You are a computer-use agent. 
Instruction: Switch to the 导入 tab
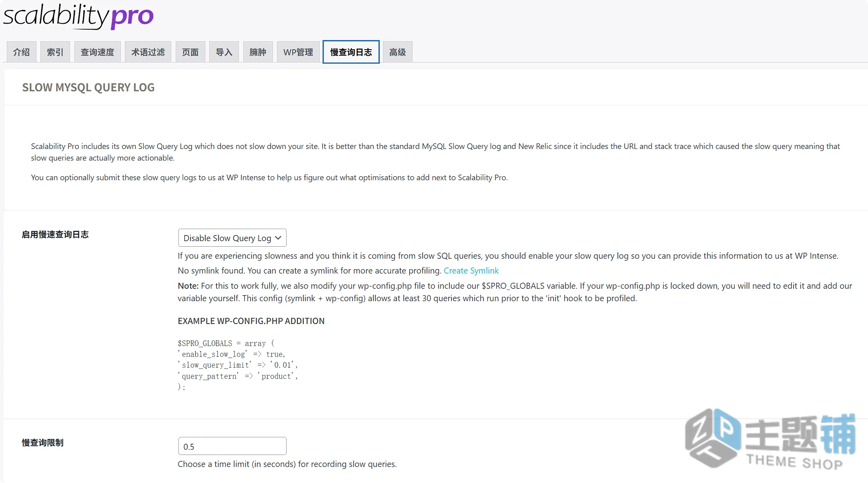click(224, 52)
